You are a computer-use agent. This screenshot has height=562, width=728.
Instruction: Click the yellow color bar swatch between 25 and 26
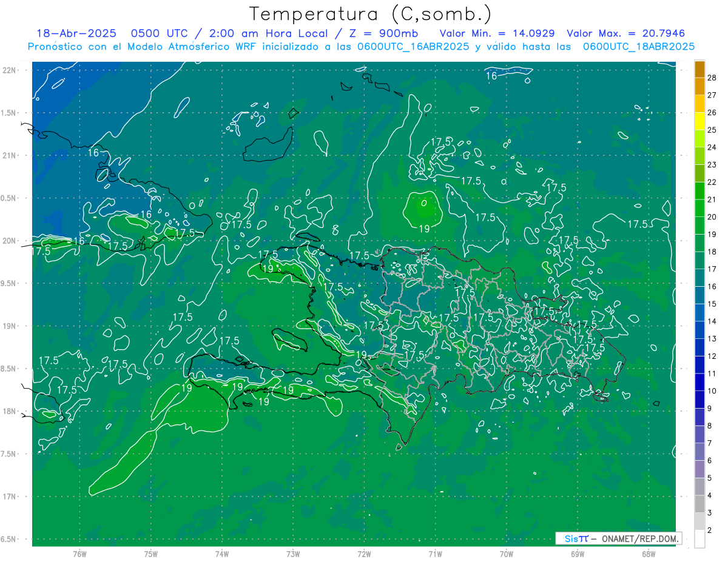click(x=699, y=121)
